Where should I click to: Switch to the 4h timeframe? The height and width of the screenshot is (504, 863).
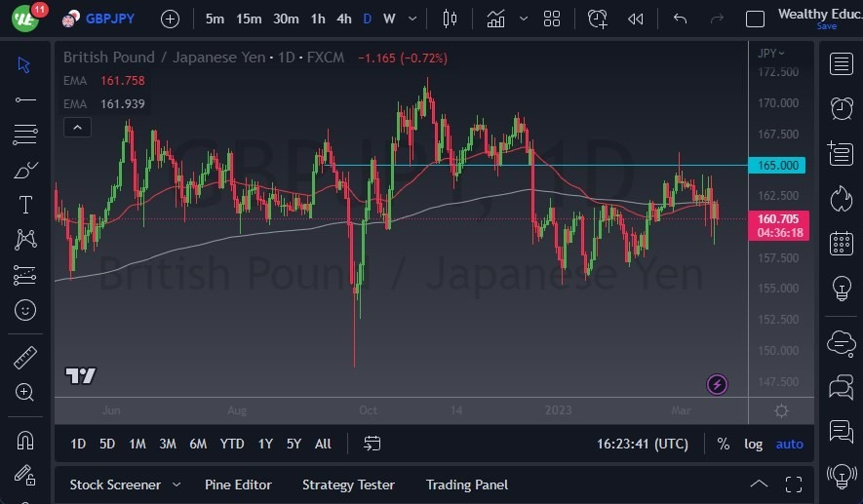(x=344, y=19)
